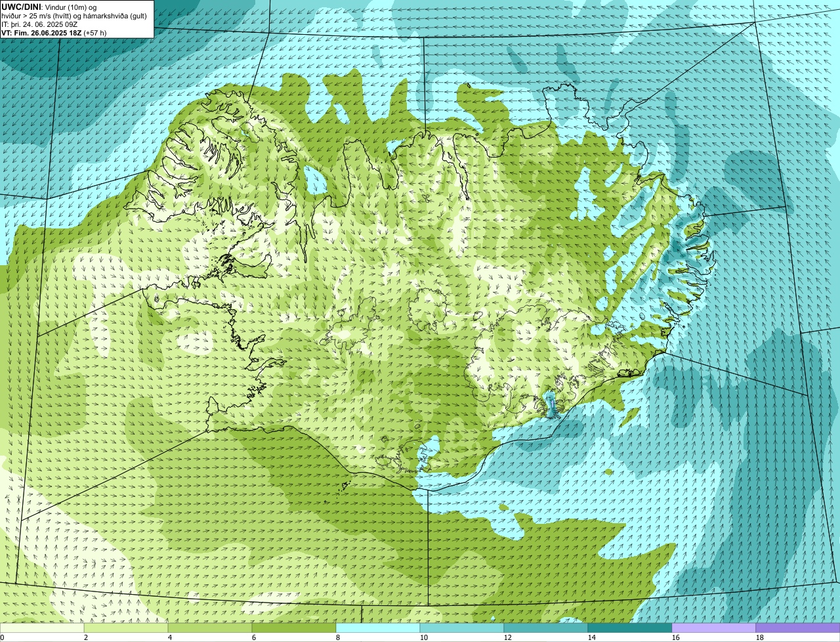This screenshot has height=642, width=840.
Task: Click the 'hviður > 25 m/s (hvítt)' description line
Action: [x=74, y=16]
